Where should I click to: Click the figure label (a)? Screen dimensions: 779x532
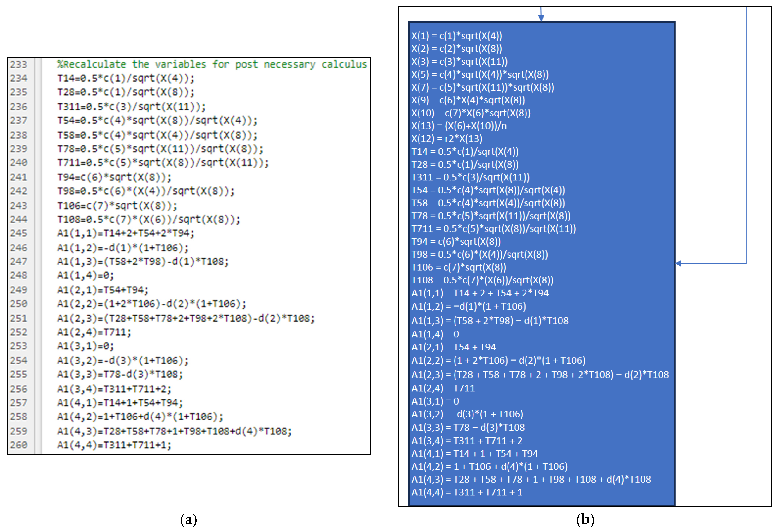click(x=188, y=520)
